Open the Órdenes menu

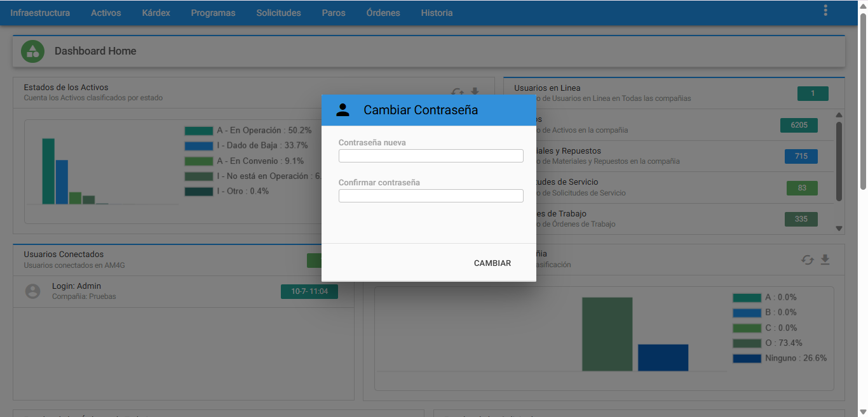tap(383, 13)
